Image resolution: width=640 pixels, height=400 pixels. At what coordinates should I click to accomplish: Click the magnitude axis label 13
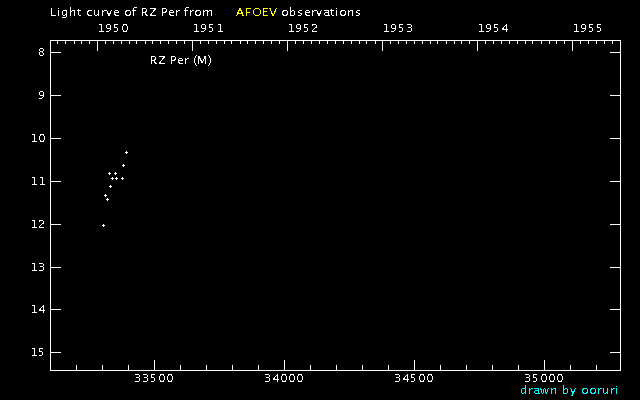point(38,267)
